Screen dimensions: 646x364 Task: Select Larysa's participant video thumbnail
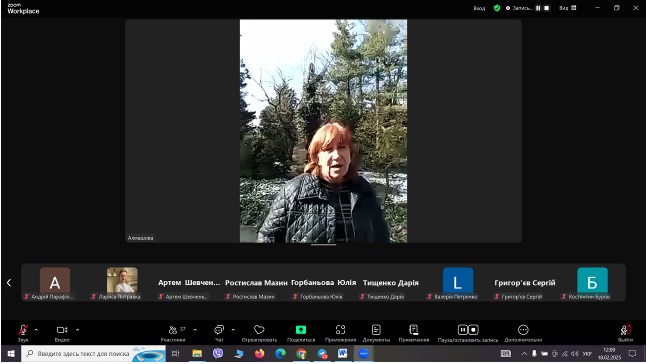click(122, 280)
